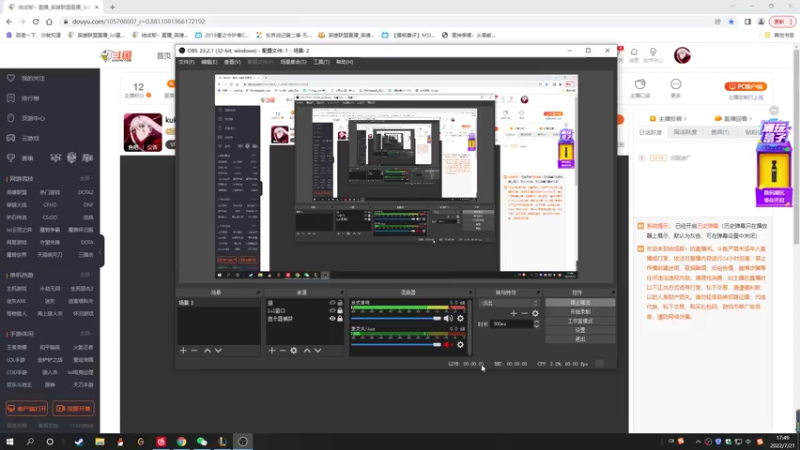
Task: Reload the page in Chrome
Action: (x=36, y=21)
